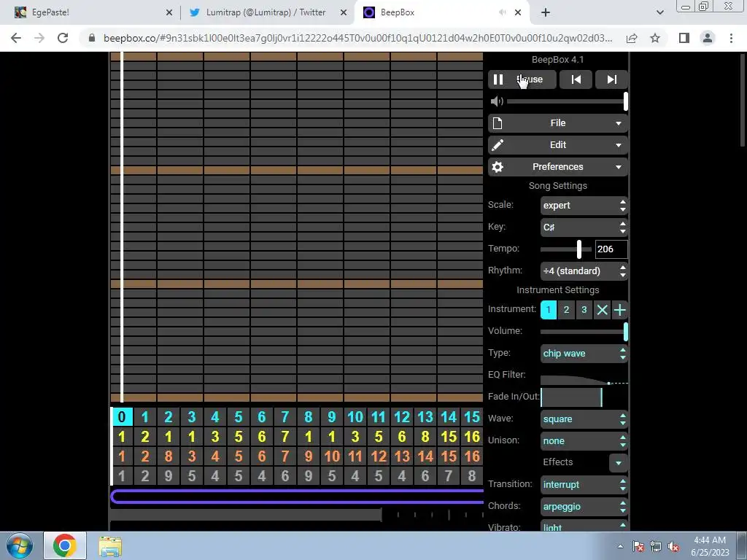
Task: Open the Chrome profile icon
Action: point(708,38)
